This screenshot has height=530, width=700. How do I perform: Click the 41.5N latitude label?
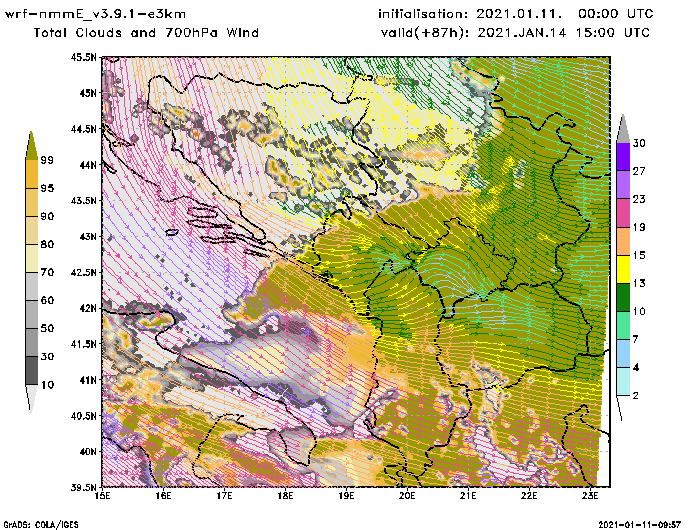click(83, 344)
